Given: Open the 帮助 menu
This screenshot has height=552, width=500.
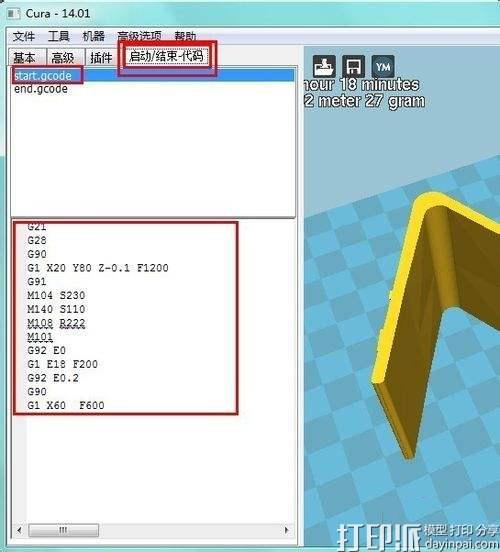Looking at the screenshot, I should [185, 36].
